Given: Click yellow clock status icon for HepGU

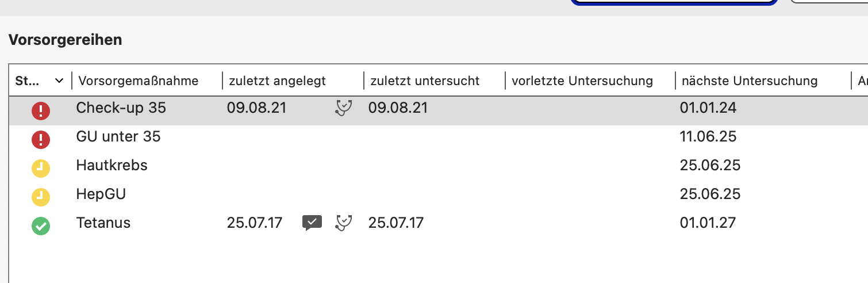Looking at the screenshot, I should click(41, 197).
